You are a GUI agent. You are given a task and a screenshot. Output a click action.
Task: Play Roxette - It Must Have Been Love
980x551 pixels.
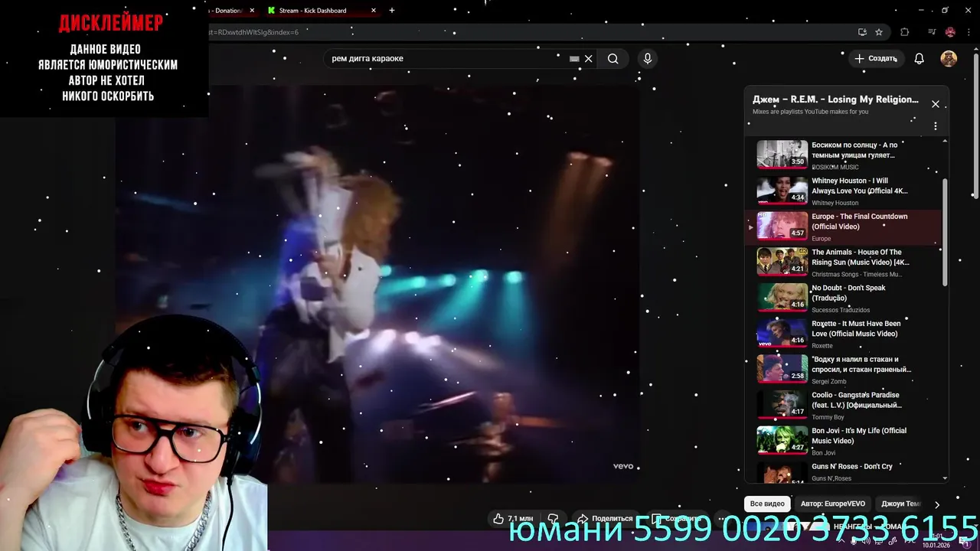point(844,334)
